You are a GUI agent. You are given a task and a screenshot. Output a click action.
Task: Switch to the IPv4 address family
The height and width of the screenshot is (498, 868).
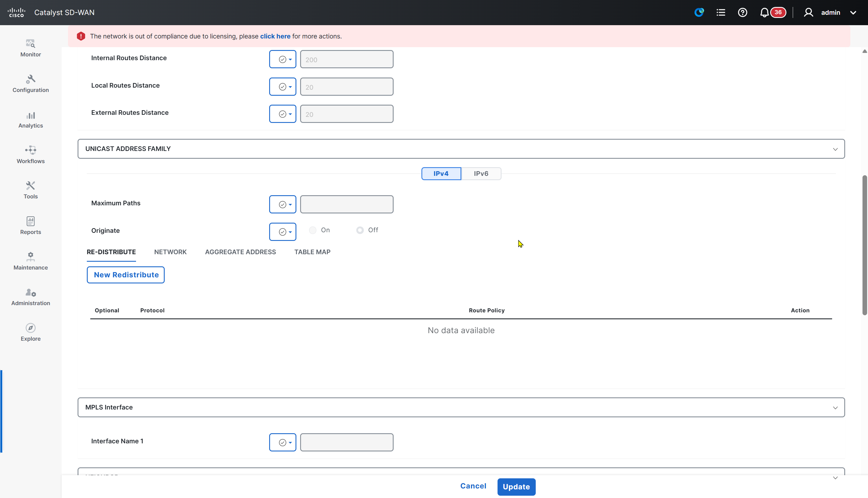coord(441,174)
